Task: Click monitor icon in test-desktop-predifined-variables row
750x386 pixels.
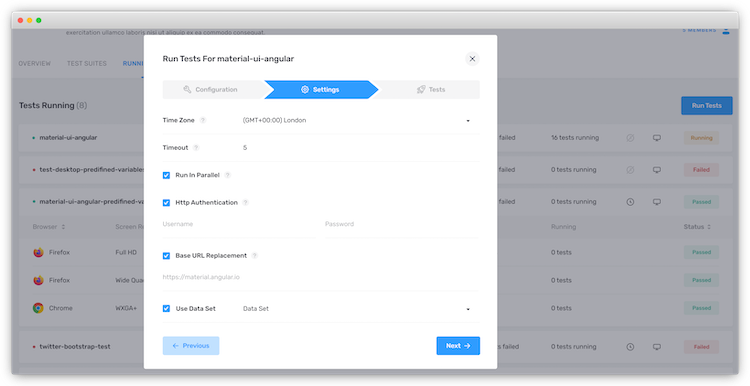Action: point(657,170)
